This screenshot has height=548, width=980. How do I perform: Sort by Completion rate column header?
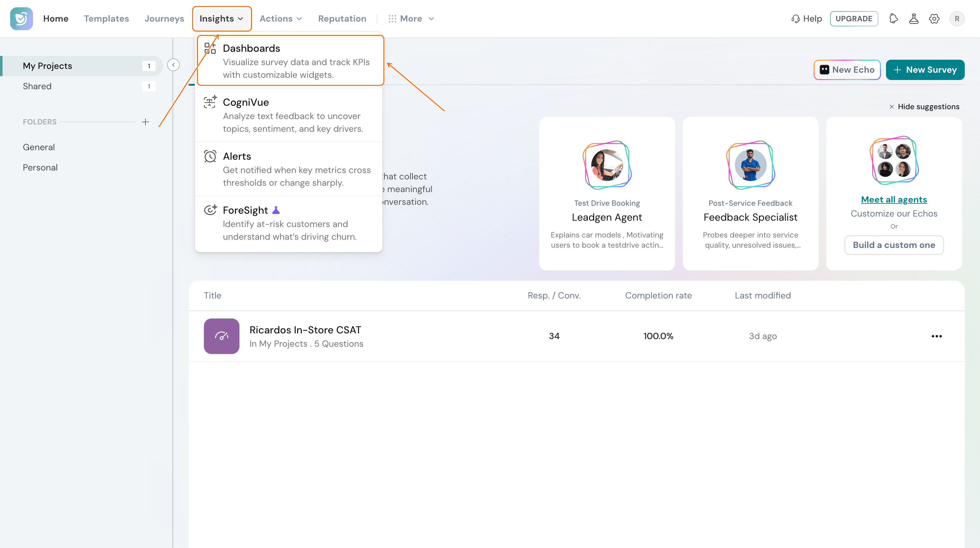[658, 296]
